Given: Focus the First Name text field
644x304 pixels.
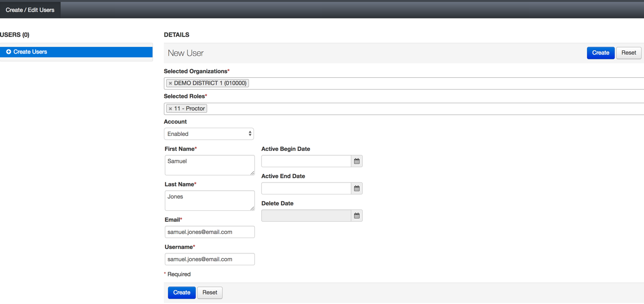Looking at the screenshot, I should coord(209,165).
